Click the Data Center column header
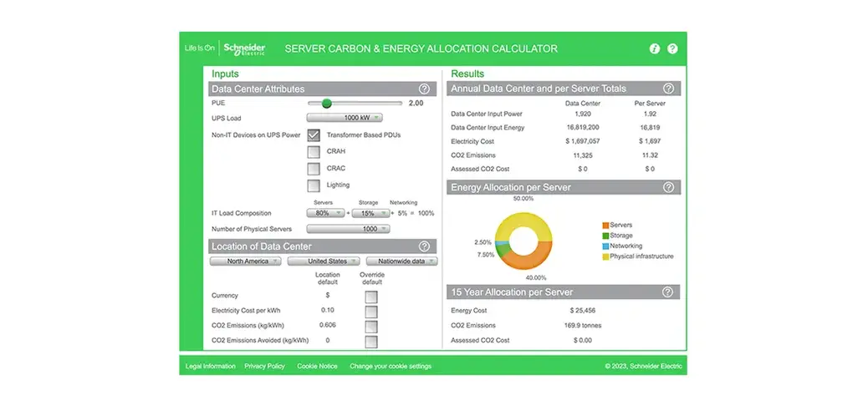The width and height of the screenshot is (868, 406). coord(582,104)
